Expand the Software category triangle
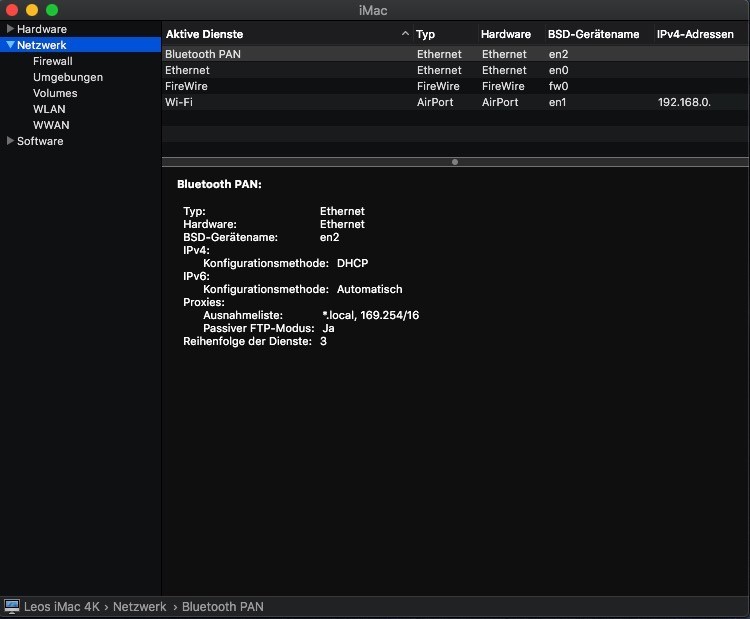The height and width of the screenshot is (619, 750). (10, 141)
